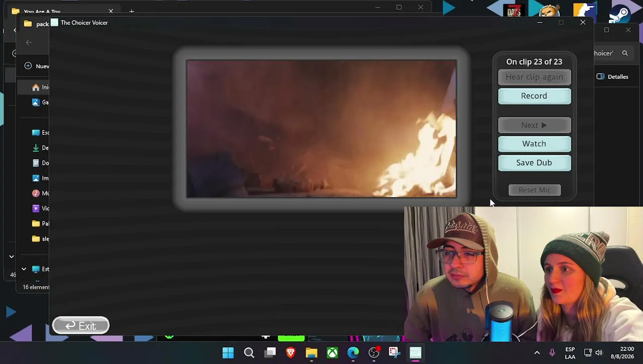Open the Windows Start menu
The height and width of the screenshot is (364, 643).
(x=228, y=353)
